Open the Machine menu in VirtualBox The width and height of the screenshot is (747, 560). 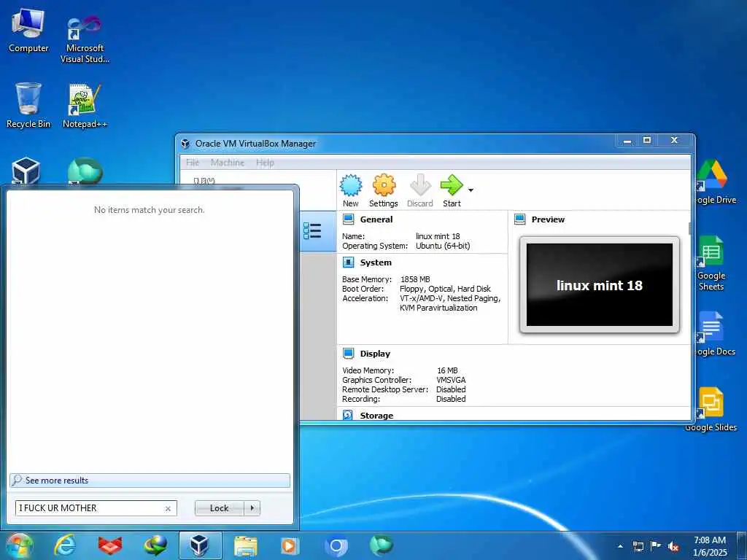point(228,163)
